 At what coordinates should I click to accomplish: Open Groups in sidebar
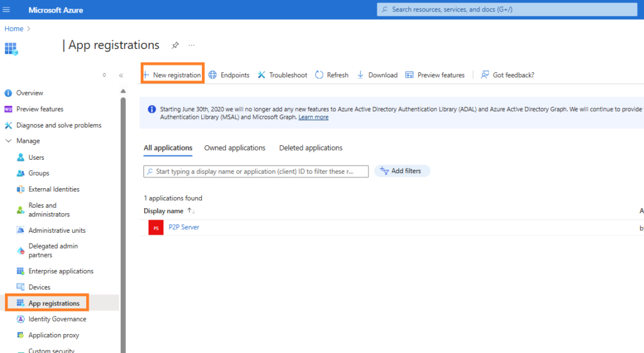[38, 174]
